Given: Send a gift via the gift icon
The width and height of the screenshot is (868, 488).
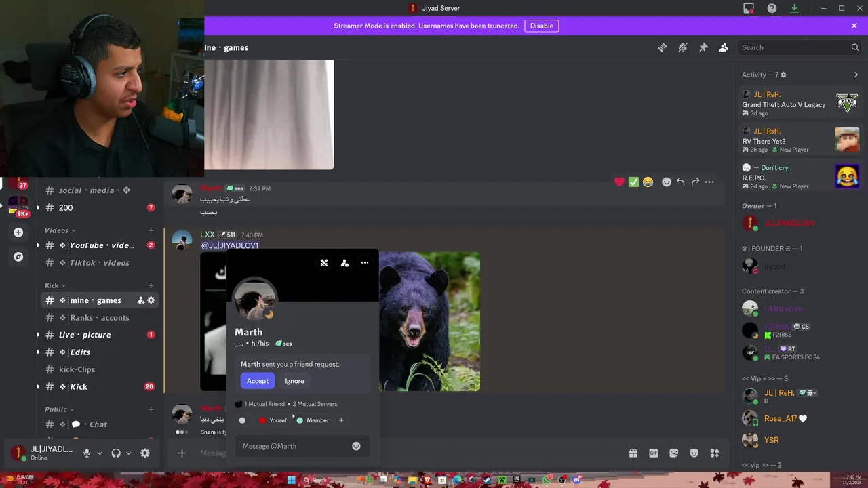Looking at the screenshot, I should point(633,453).
